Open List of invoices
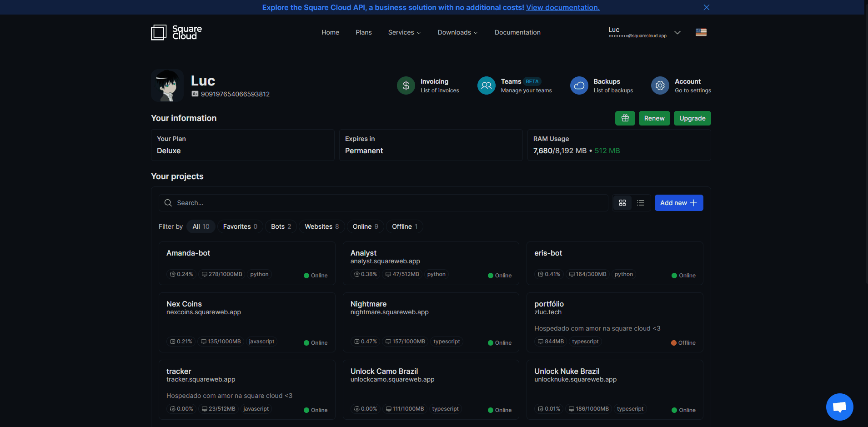 [440, 90]
